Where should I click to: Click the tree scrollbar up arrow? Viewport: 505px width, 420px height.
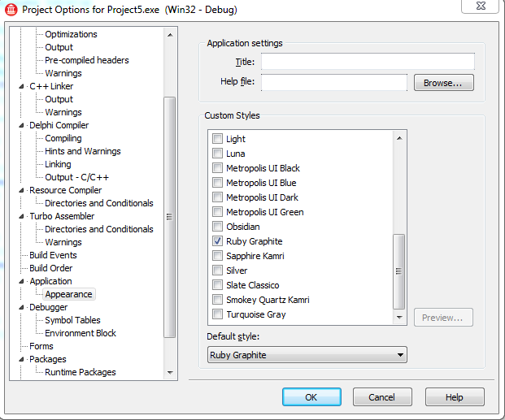170,35
